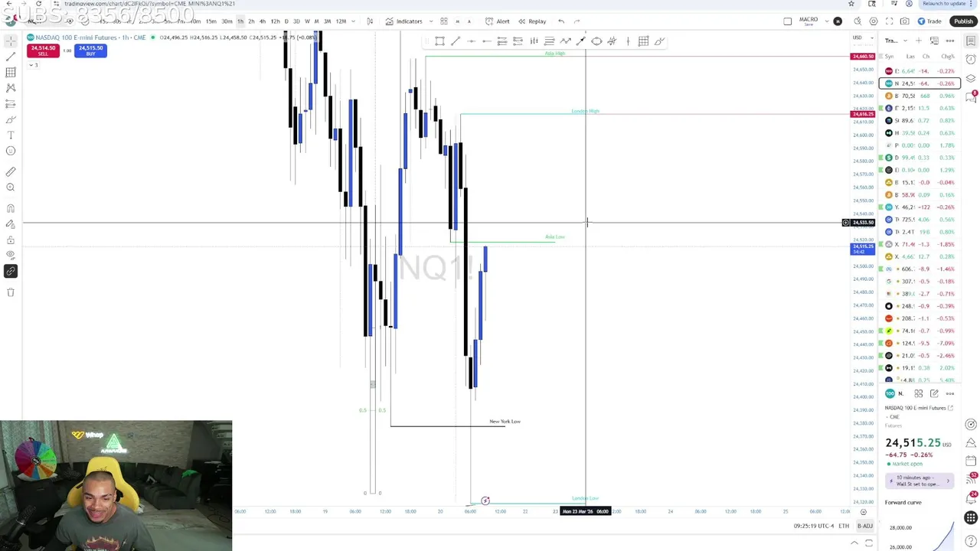The height and width of the screenshot is (551, 980).
Task: Click the red SELL 24,514.50 button
Action: [x=43, y=51]
